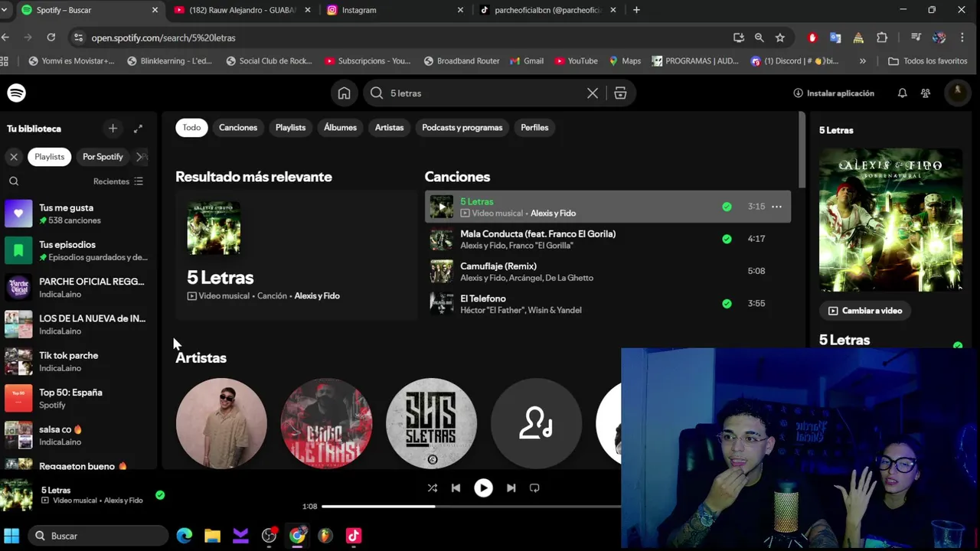980x551 pixels.
Task: Select the Canciones filter tab
Action: click(x=238, y=128)
